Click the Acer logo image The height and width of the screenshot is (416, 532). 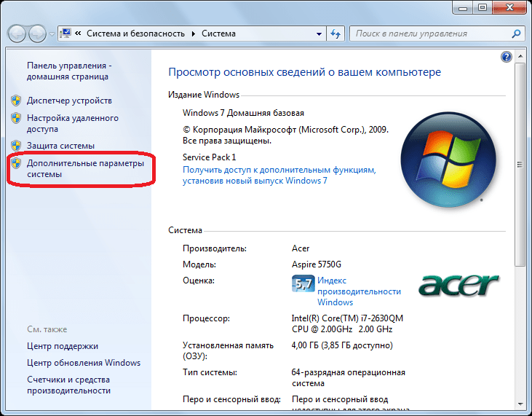pyautogui.click(x=458, y=285)
